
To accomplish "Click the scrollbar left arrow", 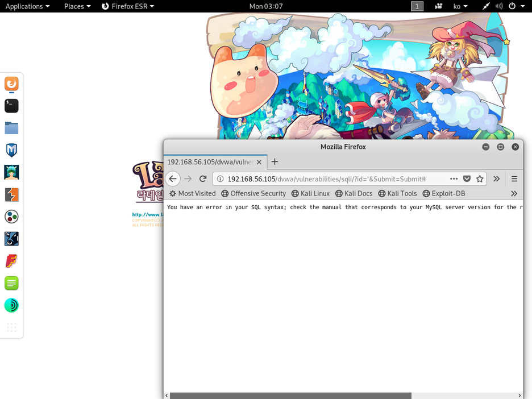I will coord(167,396).
